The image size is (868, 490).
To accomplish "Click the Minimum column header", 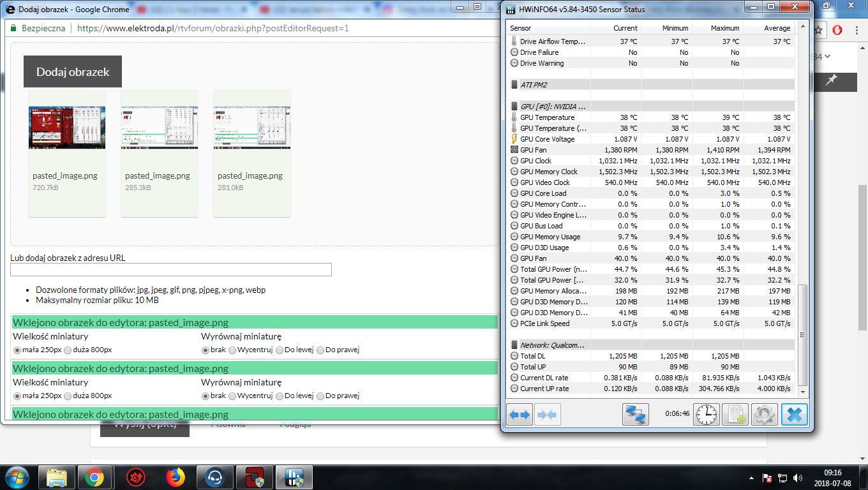I will pyautogui.click(x=666, y=28).
